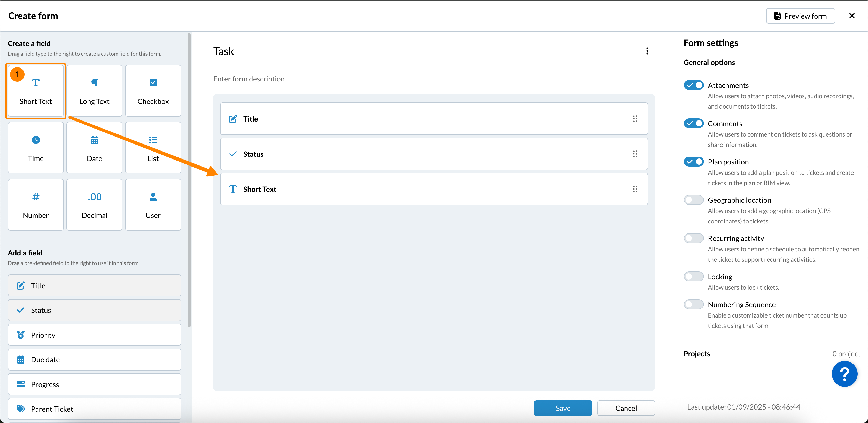The height and width of the screenshot is (423, 868).
Task: Turn on the Locking toggle
Action: pyautogui.click(x=693, y=277)
